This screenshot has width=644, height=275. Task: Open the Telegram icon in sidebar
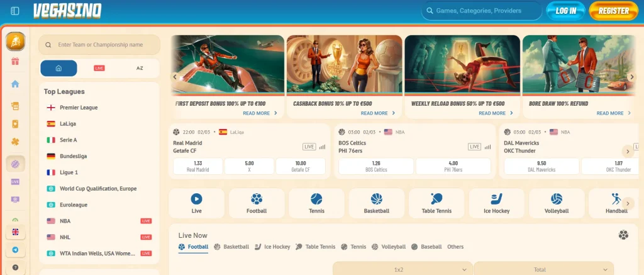15,250
